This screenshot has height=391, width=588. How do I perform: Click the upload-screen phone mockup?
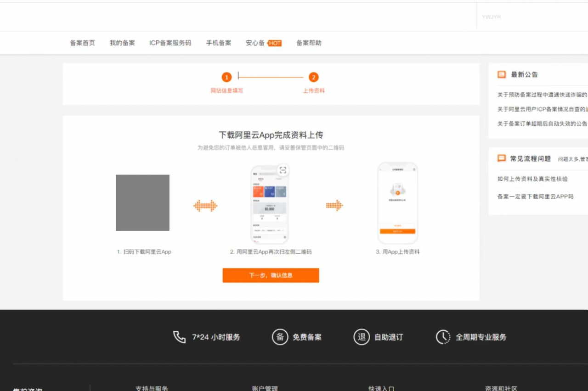point(397,203)
